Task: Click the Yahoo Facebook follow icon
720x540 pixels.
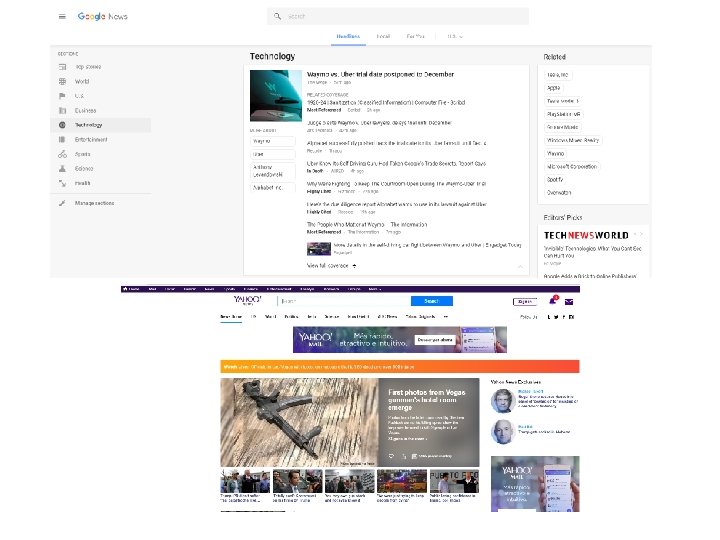Action: pyautogui.click(x=564, y=317)
